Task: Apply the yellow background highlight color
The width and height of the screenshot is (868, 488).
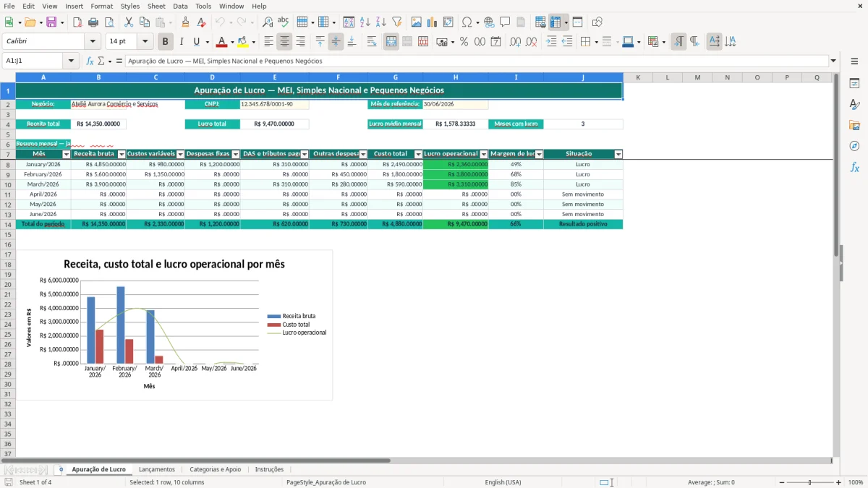Action: (x=243, y=42)
